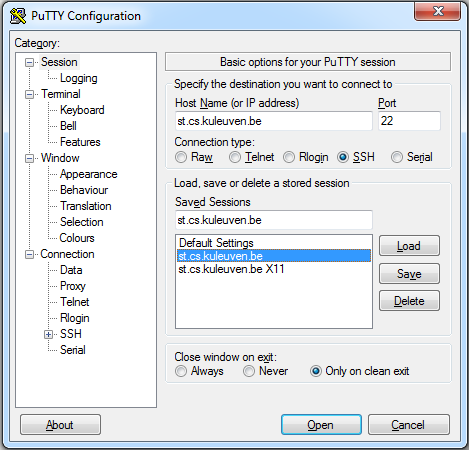Open the SSH session with Open button

click(321, 425)
